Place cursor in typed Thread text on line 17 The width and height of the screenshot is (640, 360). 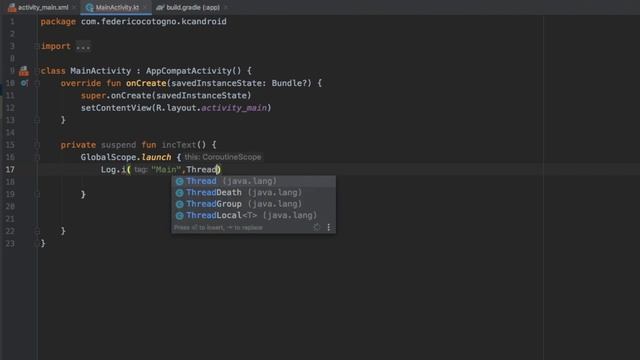(202, 170)
